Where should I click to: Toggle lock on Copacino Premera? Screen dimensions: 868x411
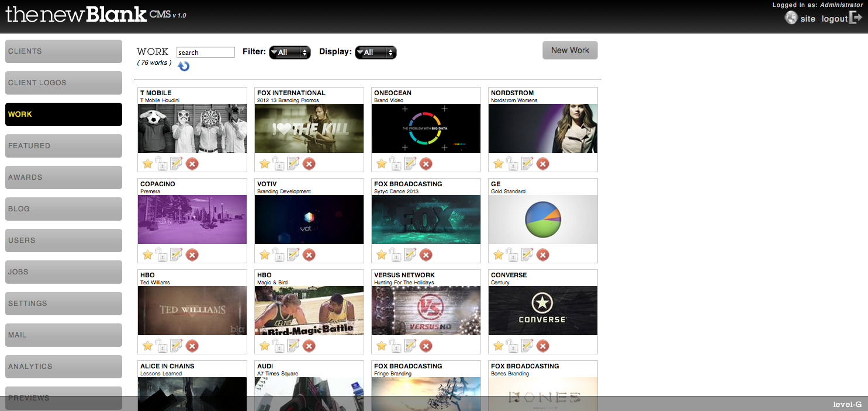161,255
